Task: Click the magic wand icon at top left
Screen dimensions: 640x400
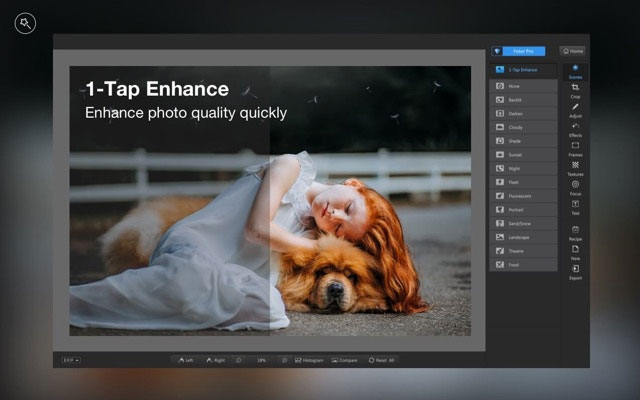Action: click(x=25, y=23)
